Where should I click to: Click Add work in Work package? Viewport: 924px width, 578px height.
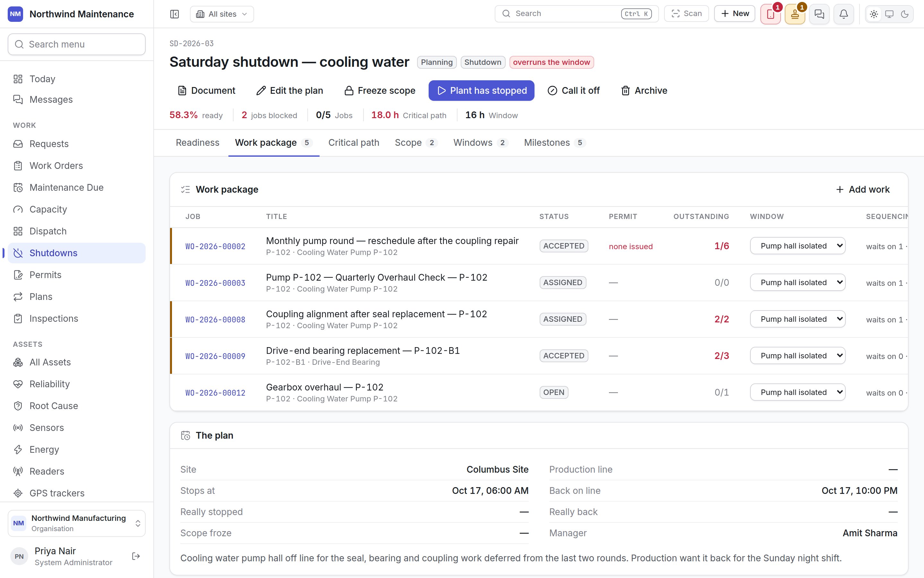[x=862, y=189]
